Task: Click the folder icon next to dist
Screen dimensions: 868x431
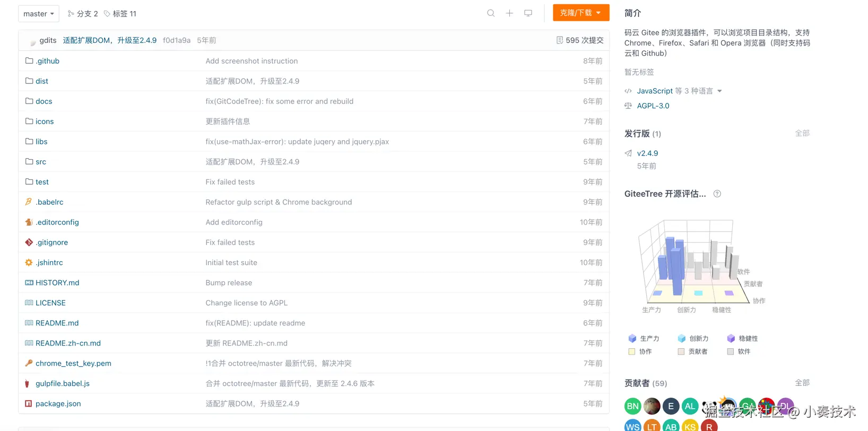Action: [x=29, y=81]
